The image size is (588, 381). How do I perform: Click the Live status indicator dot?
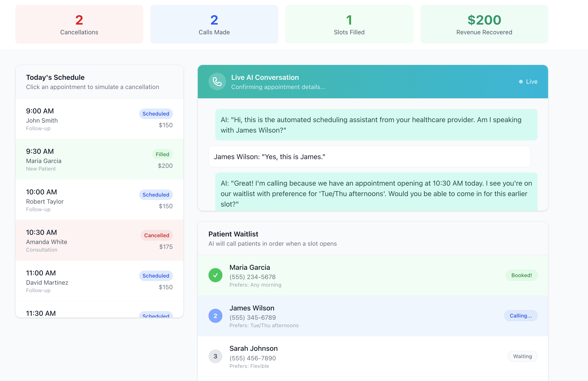coord(521,82)
